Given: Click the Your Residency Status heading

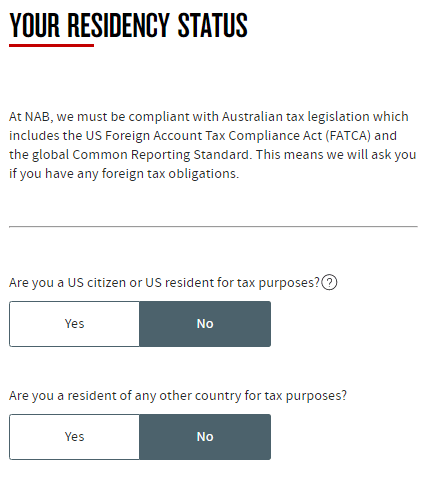Looking at the screenshot, I should (128, 26).
